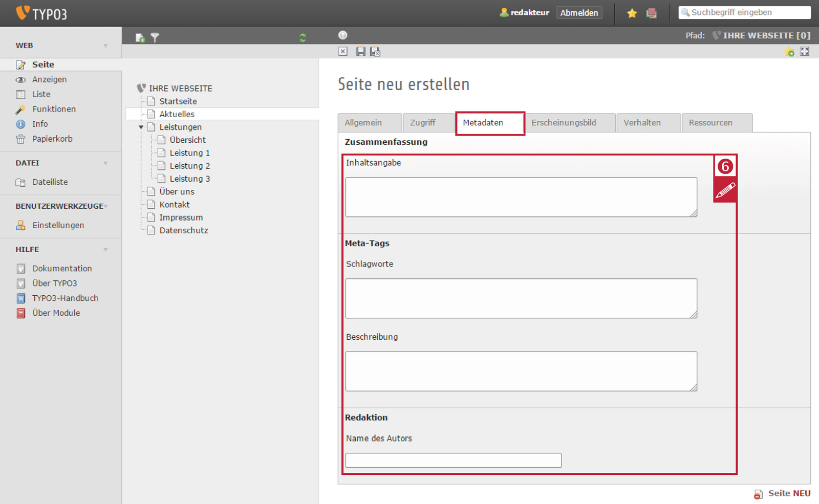Select Kontakt page in tree

click(x=175, y=205)
